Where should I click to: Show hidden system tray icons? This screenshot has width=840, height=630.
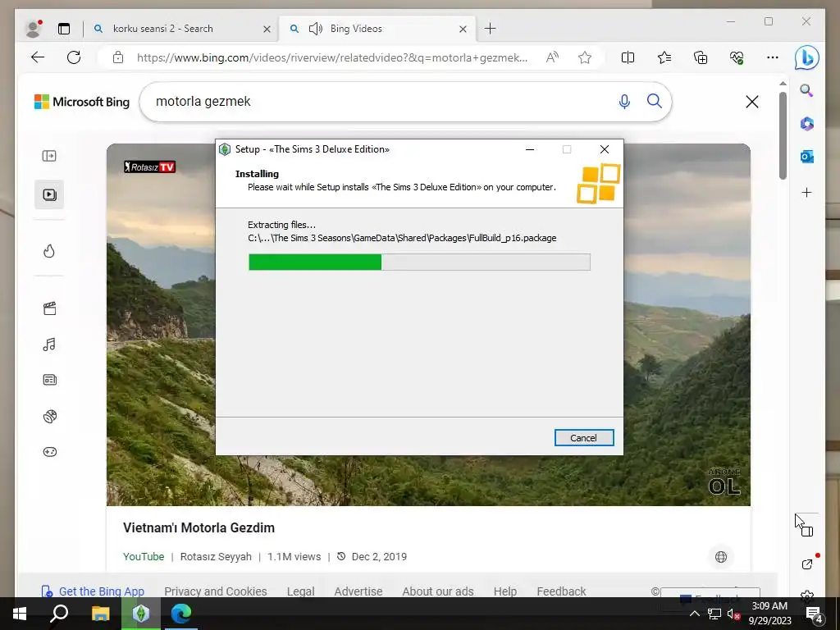pos(694,614)
